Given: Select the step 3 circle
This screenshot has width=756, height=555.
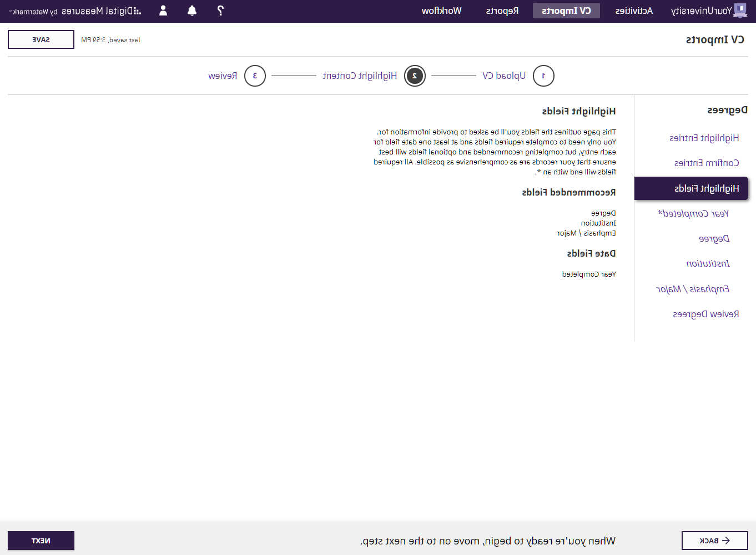Looking at the screenshot, I should click(255, 76).
